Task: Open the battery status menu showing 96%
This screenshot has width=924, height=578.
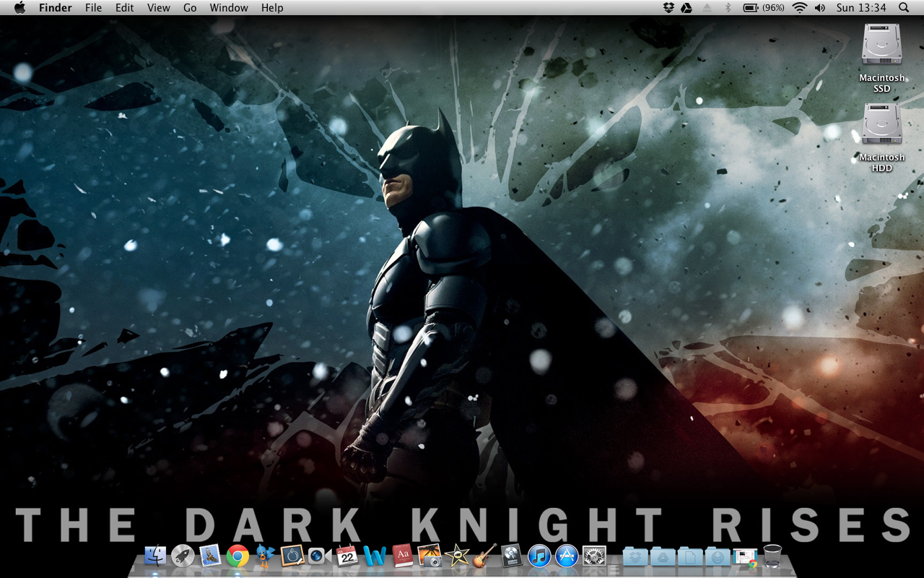Action: [x=764, y=7]
